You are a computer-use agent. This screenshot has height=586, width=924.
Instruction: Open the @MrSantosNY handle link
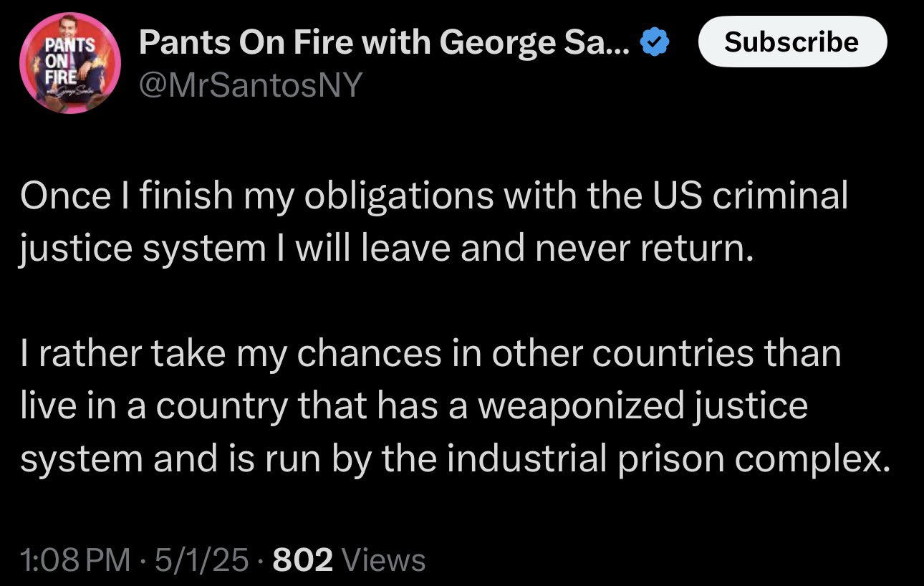(251, 87)
